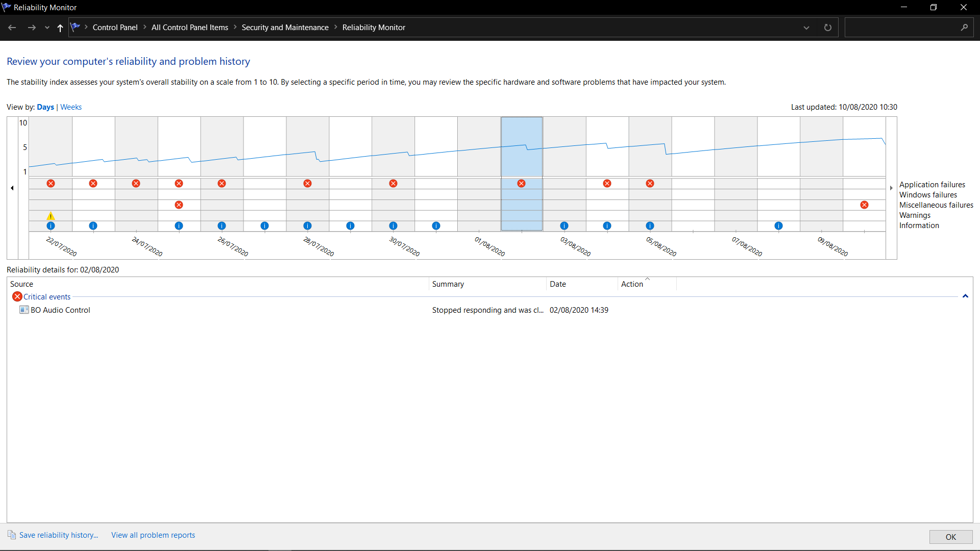Click the up-directory arrow in navigation bar
This screenshot has width=980, height=551.
tap(60, 28)
